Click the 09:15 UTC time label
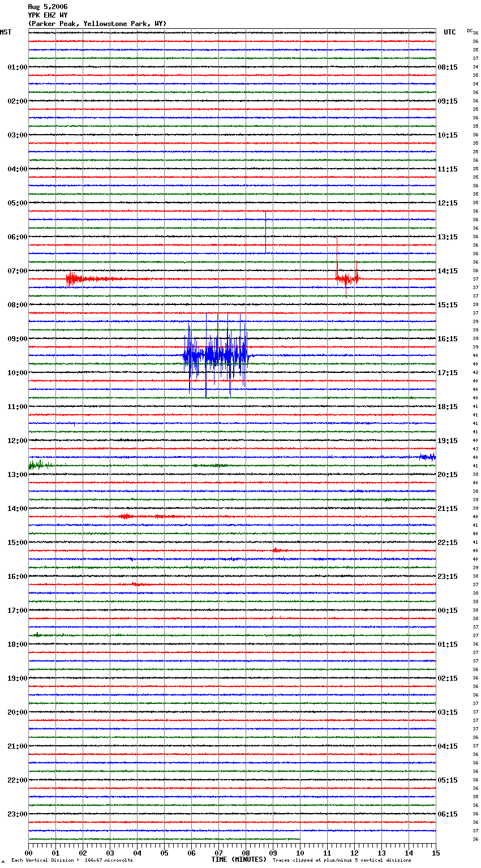 click(x=448, y=101)
